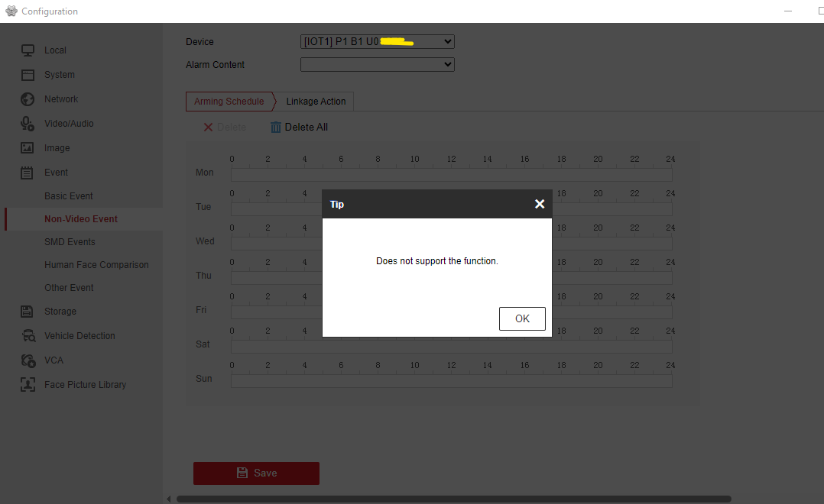This screenshot has height=504, width=824.
Task: Open SMD Events in the sidebar
Action: (x=70, y=242)
